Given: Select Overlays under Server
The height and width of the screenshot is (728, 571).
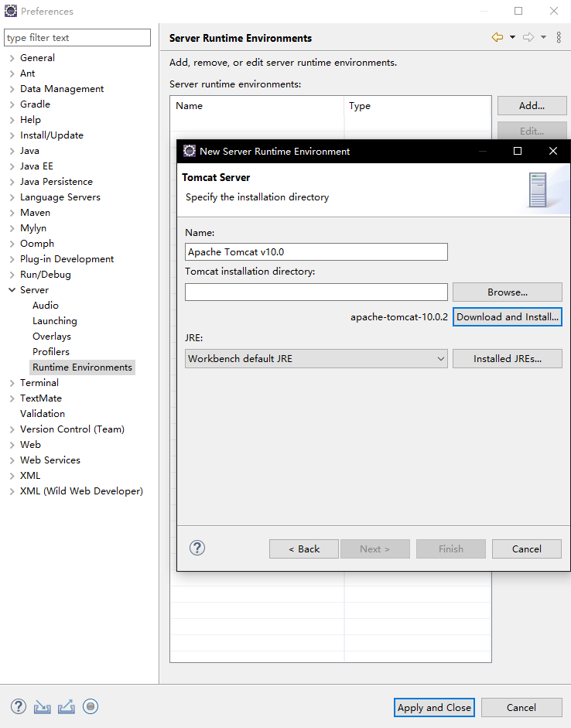Looking at the screenshot, I should tap(52, 336).
